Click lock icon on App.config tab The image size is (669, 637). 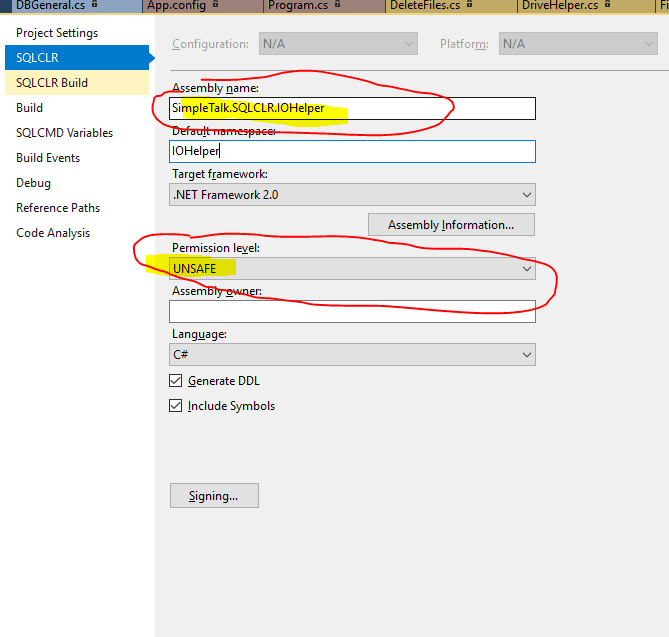(216, 5)
